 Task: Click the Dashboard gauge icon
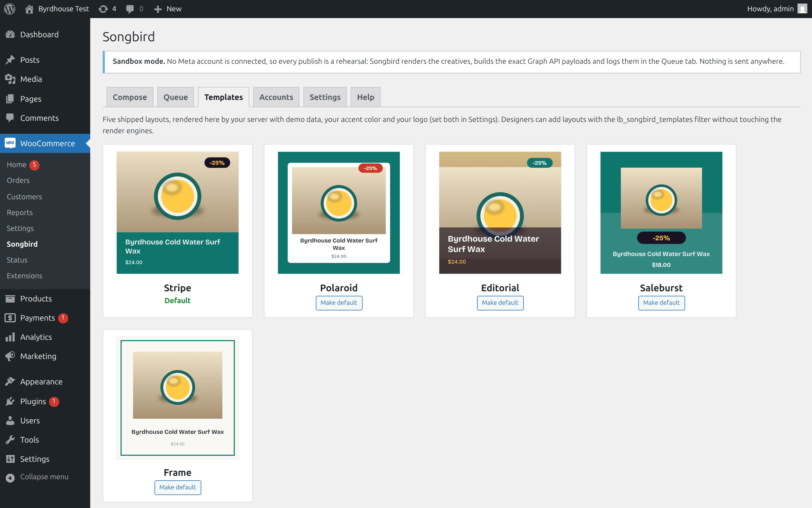[x=10, y=34]
